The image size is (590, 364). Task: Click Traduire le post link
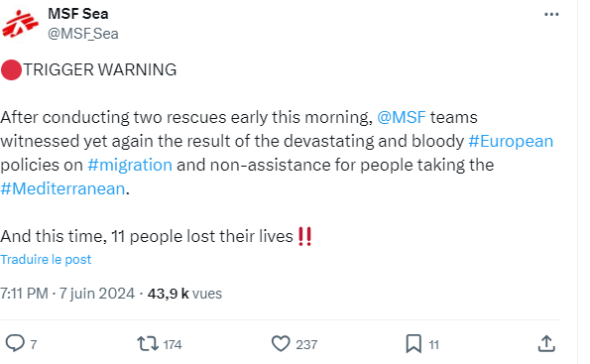[46, 259]
